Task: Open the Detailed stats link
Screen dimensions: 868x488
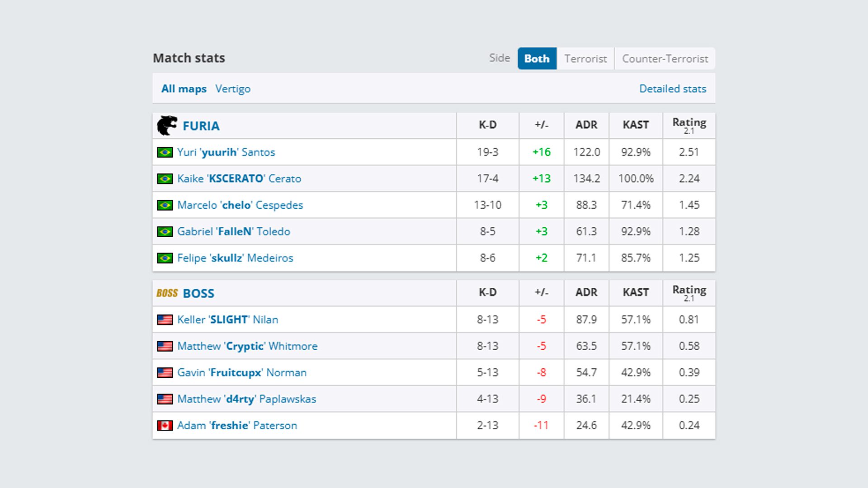Action: coord(673,89)
